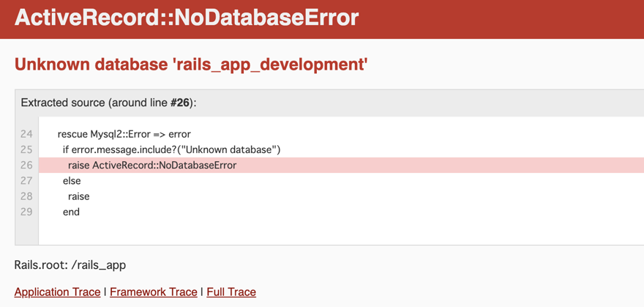The width and height of the screenshot is (644, 307).
Task: Click the end keyword code line
Action: [x=71, y=212]
